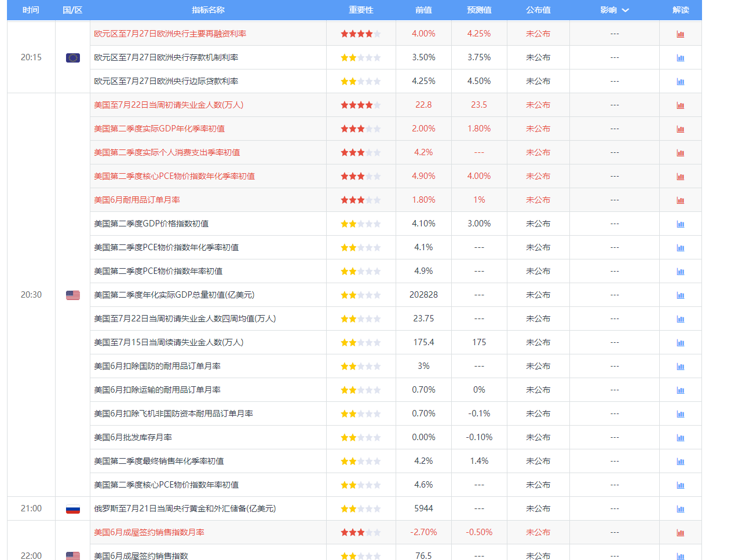The width and height of the screenshot is (742, 560).
Task: Click the forecast value 3.75%
Action: (479, 57)
